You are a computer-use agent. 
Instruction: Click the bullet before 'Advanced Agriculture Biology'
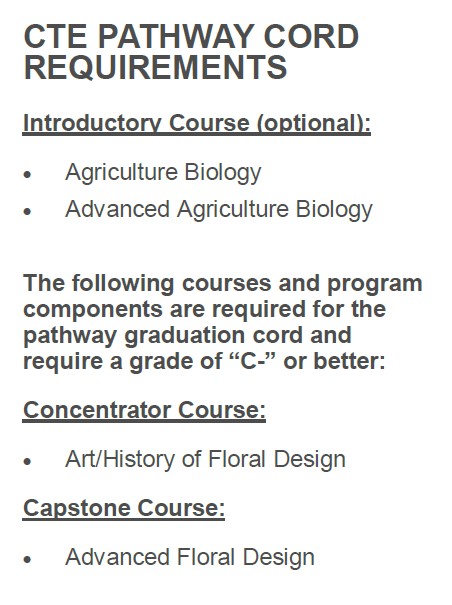coord(27,211)
